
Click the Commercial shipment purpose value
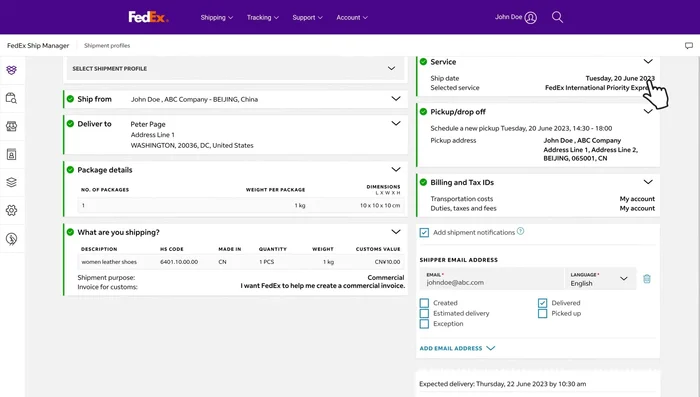click(x=386, y=277)
